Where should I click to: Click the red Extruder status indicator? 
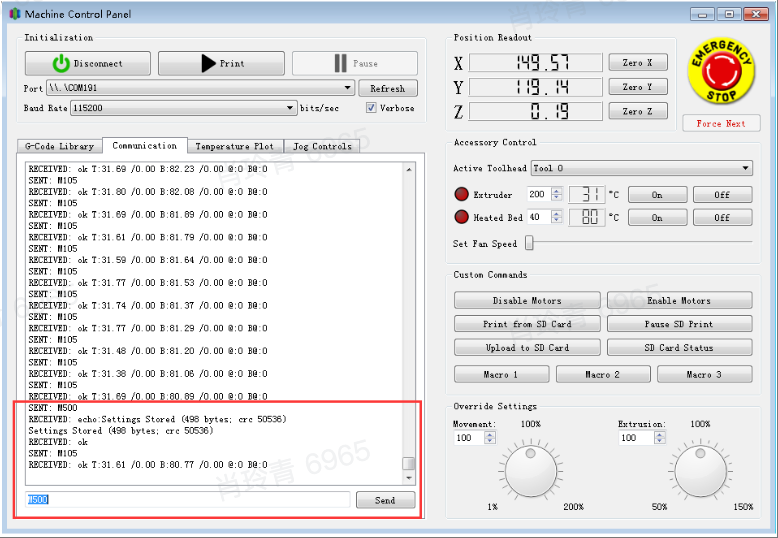pyautogui.click(x=461, y=195)
